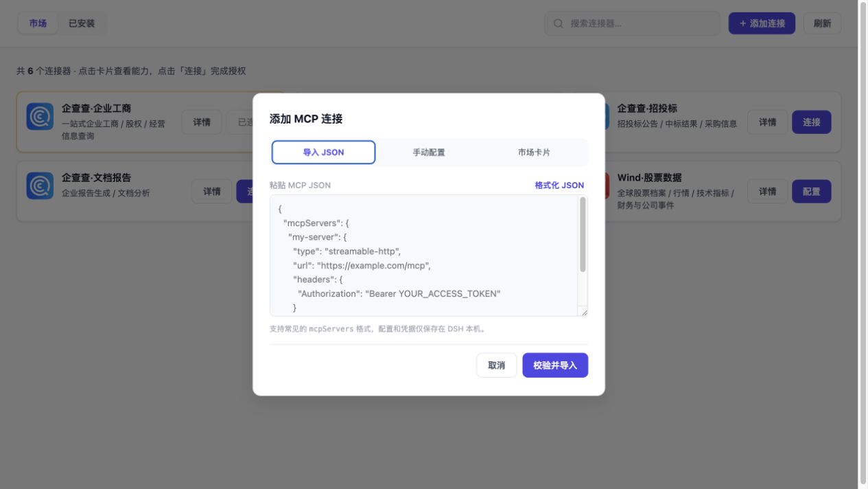This screenshot has width=868, height=489.
Task: Open the 市场 tab
Action: pyautogui.click(x=38, y=23)
